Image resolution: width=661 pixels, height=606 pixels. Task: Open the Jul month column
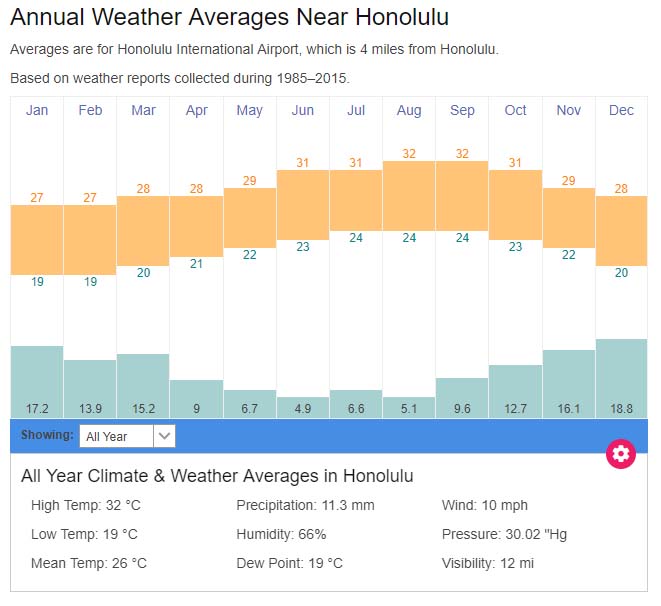click(356, 110)
